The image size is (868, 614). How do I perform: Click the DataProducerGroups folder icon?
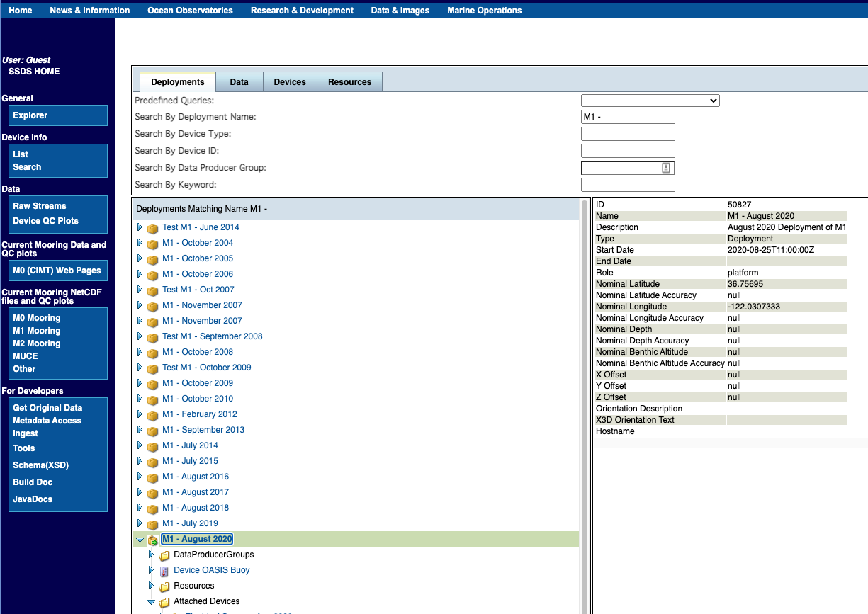[164, 555]
